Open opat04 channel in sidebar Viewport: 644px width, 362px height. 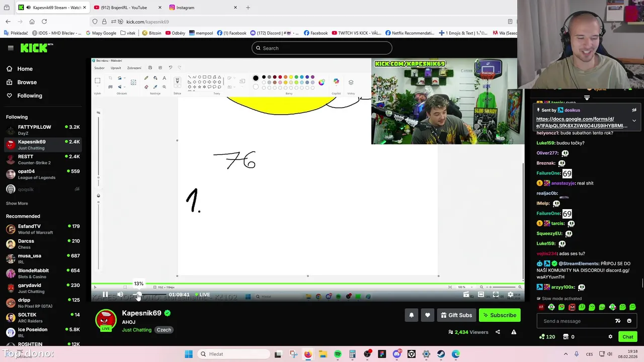43,174
